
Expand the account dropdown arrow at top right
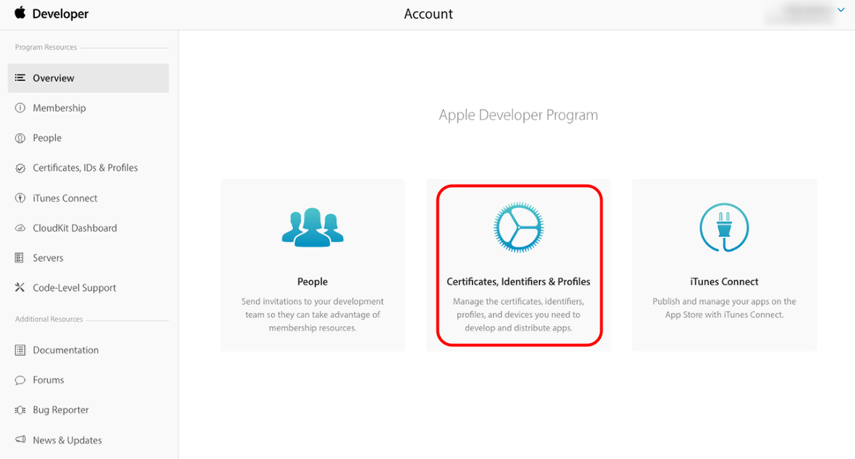tap(841, 10)
